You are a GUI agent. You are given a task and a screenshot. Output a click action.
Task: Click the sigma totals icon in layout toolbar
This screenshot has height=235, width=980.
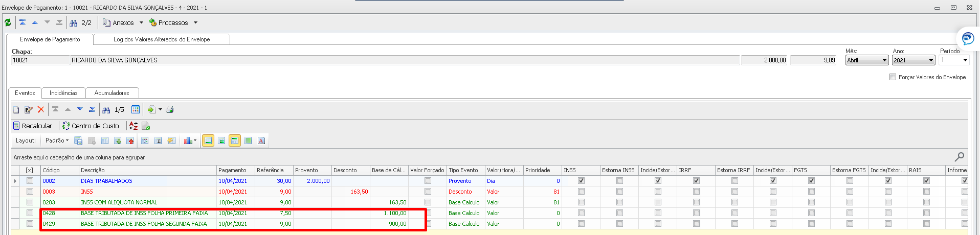click(x=158, y=140)
